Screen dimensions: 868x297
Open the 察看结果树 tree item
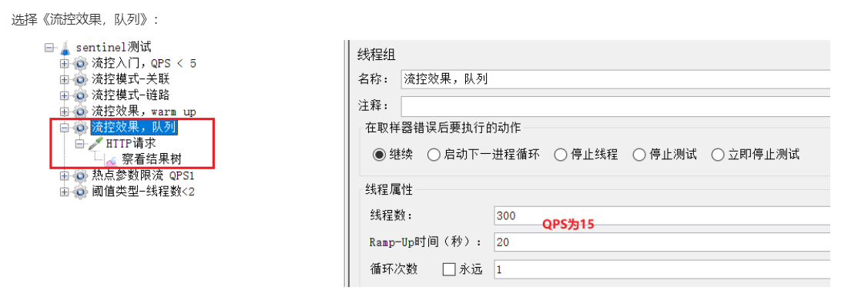(x=152, y=160)
